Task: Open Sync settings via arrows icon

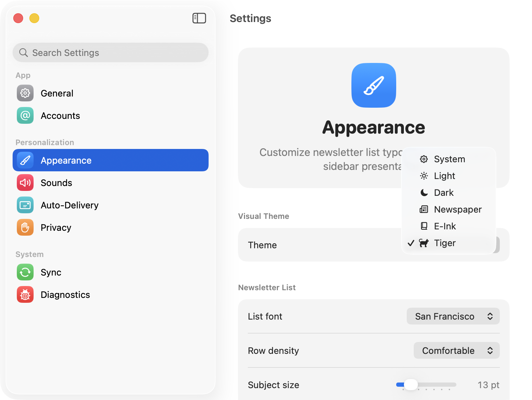Action: point(25,272)
